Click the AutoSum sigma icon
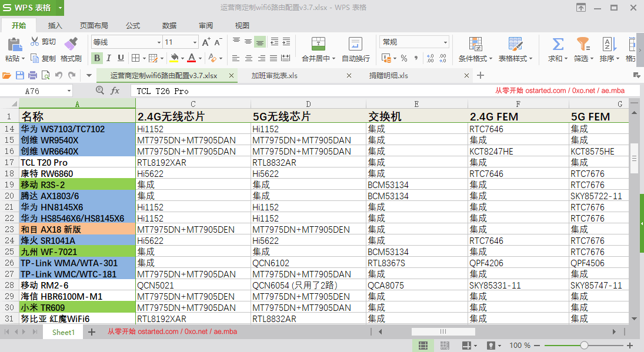The width and height of the screenshot is (644, 352). [x=558, y=44]
